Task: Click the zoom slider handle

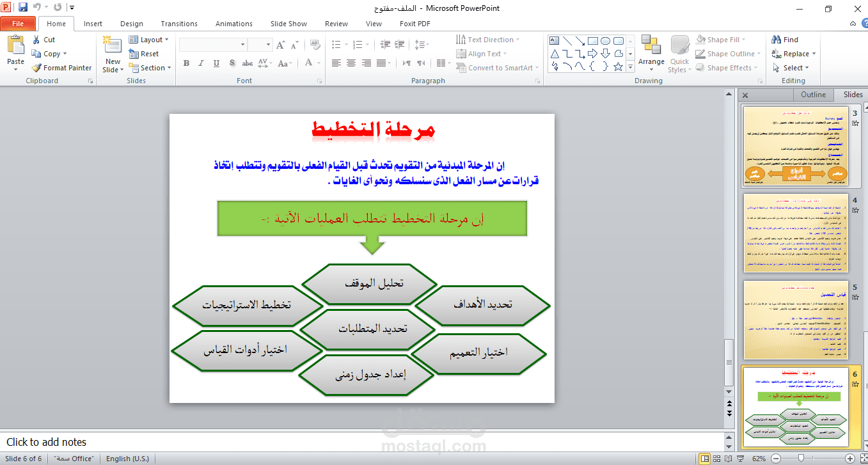Action: [x=801, y=458]
